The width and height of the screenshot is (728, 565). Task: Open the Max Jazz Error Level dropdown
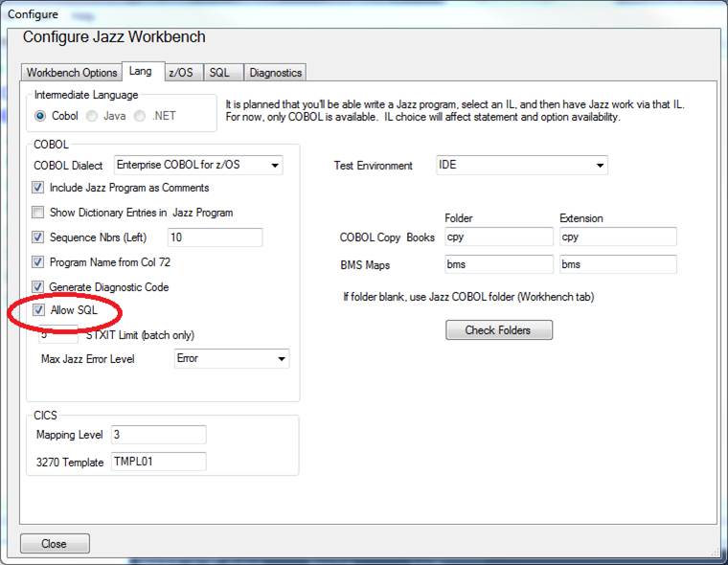pos(232,358)
